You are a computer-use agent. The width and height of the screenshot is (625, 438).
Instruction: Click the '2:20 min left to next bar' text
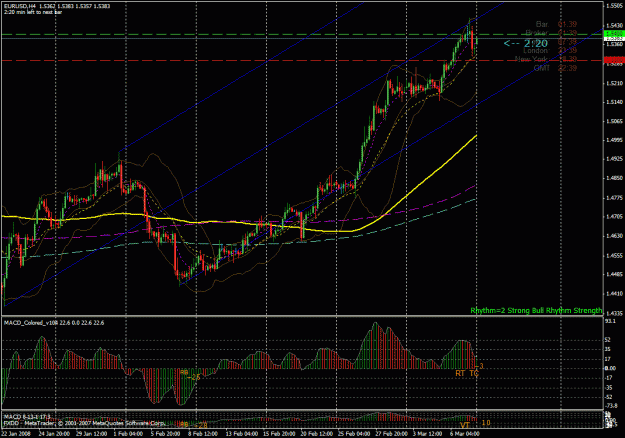pos(33,12)
